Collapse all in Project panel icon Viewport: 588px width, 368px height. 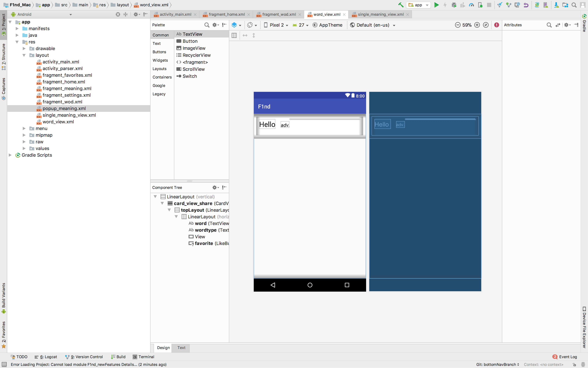[125, 14]
